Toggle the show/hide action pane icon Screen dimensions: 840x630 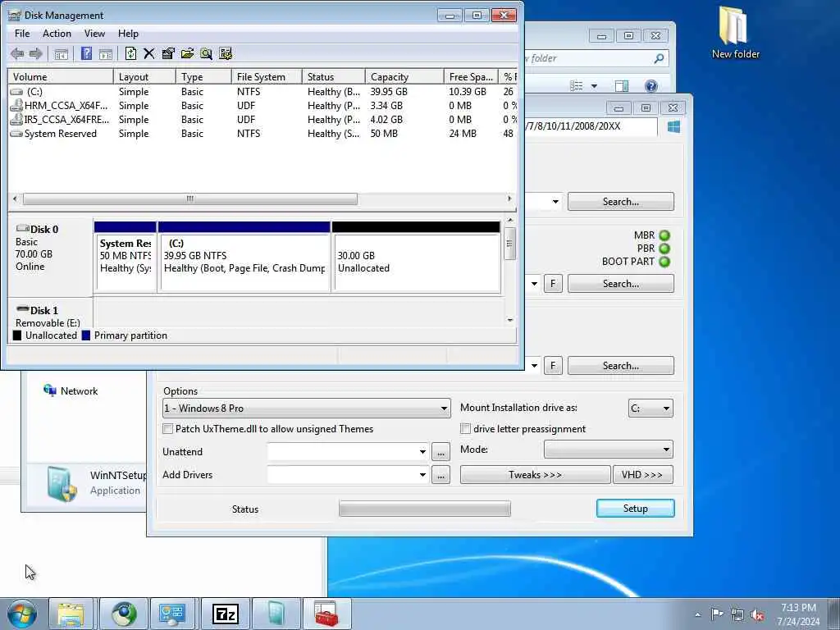coord(106,53)
